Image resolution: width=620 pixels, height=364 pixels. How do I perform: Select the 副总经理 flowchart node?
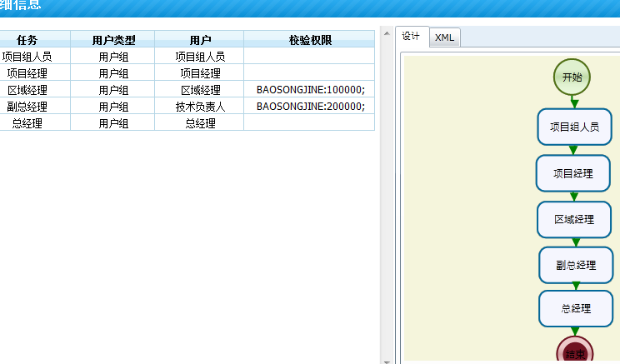click(x=576, y=265)
